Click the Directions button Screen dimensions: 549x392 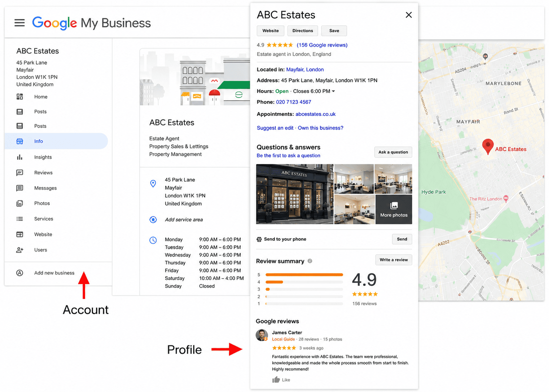303,31
